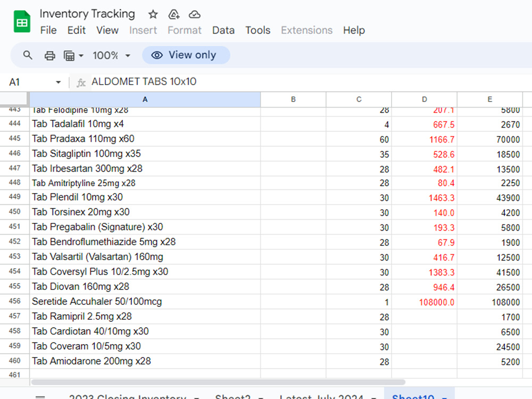Click value 43900 in column E
The width and height of the screenshot is (532, 399).
click(x=508, y=198)
